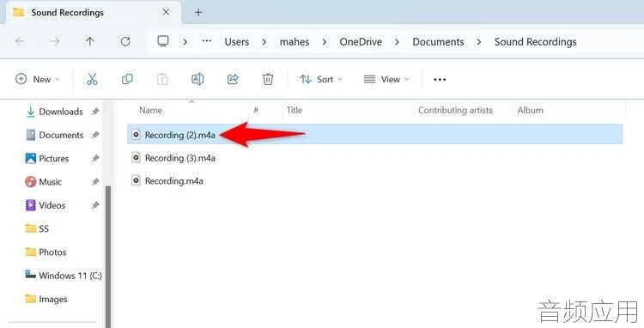
Task: Open the New dropdown menu
Action: coord(38,79)
